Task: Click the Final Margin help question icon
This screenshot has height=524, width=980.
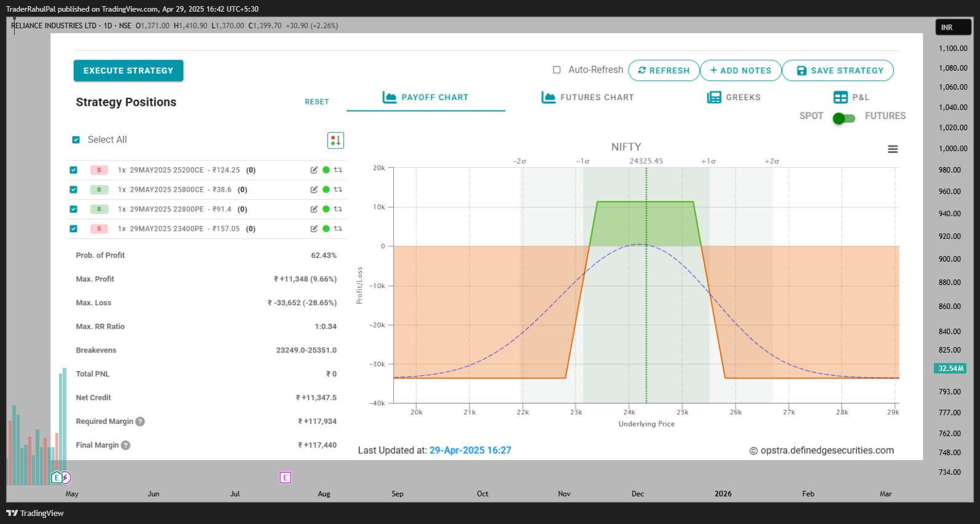Action: tap(126, 445)
